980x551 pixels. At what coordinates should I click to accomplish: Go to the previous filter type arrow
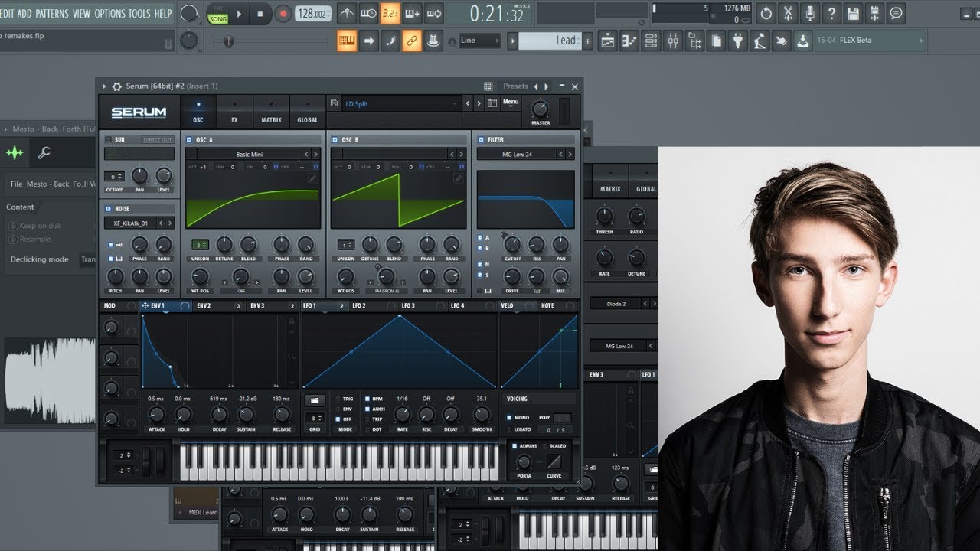click(561, 155)
